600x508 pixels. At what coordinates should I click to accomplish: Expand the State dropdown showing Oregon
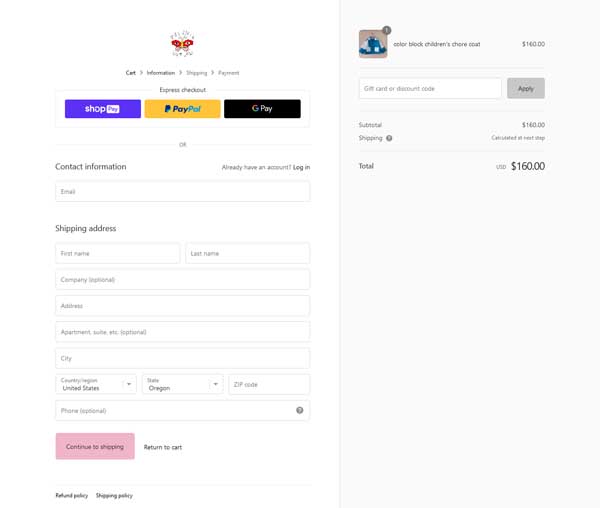pyautogui.click(x=183, y=384)
